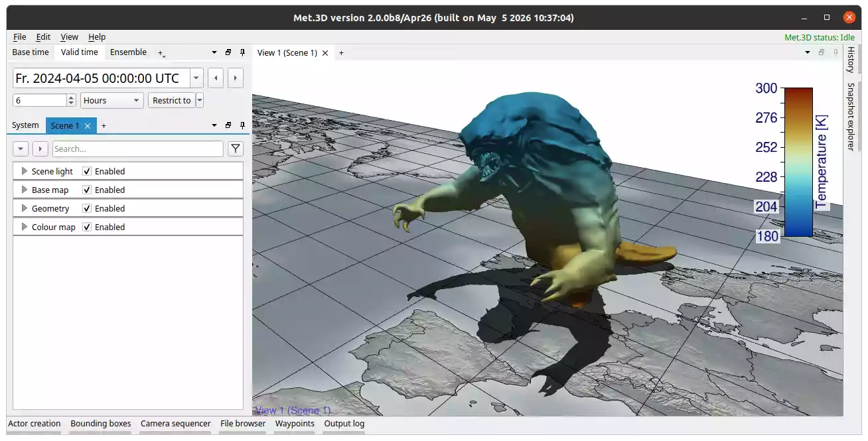The width and height of the screenshot is (868, 441).
Task: Float the time panel dock widget
Action: point(228,52)
